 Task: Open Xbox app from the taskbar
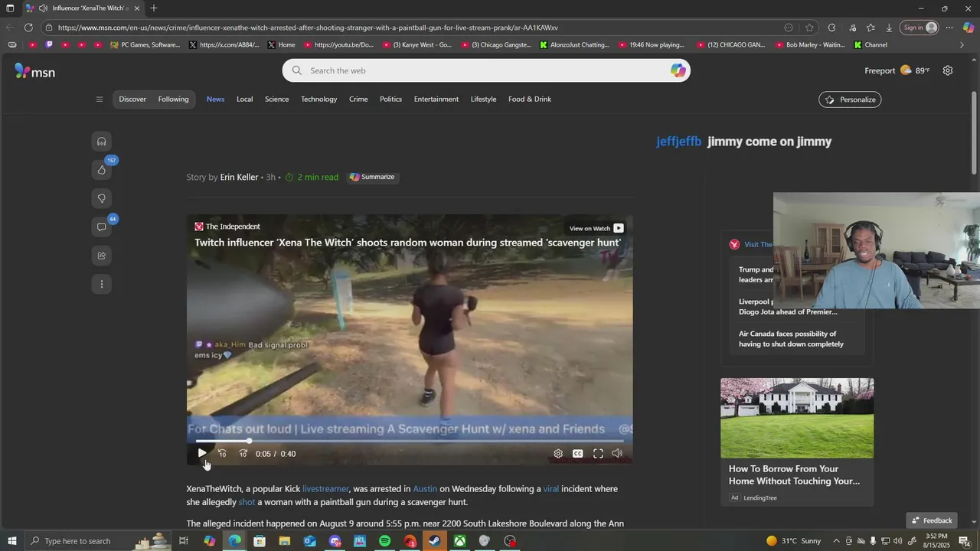[459, 541]
